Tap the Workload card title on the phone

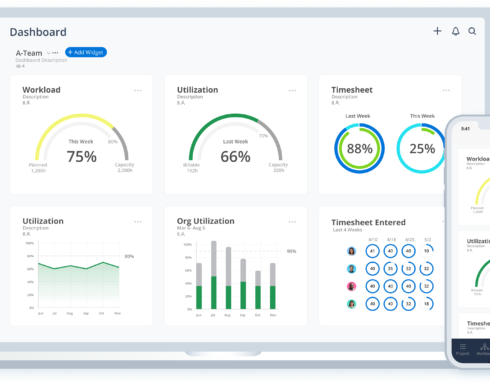click(478, 159)
